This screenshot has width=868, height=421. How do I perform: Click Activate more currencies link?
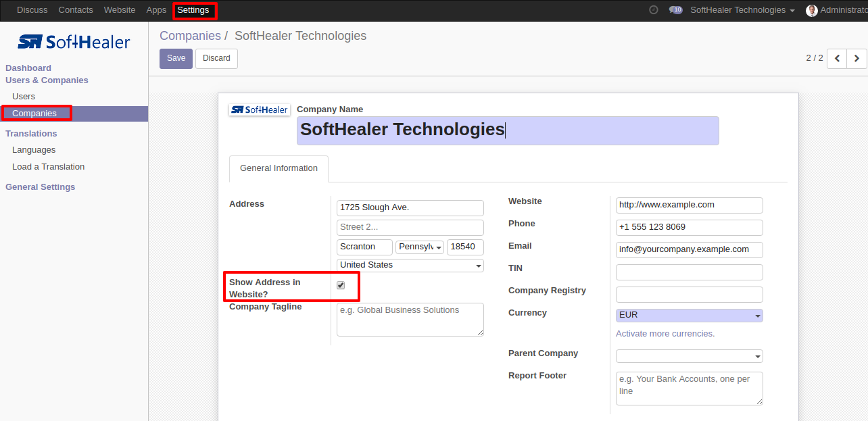(x=665, y=334)
